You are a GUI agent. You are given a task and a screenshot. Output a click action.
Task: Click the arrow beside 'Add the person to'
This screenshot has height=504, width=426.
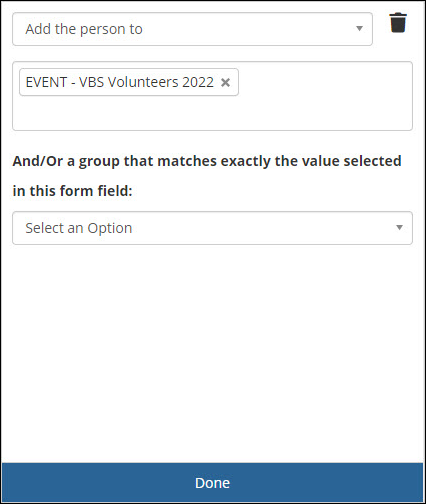click(x=359, y=29)
